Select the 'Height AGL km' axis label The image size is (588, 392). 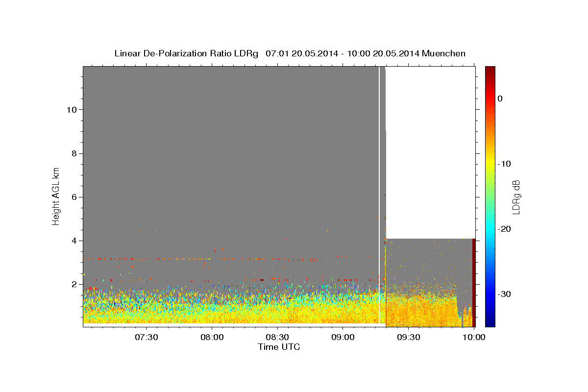pyautogui.click(x=56, y=196)
